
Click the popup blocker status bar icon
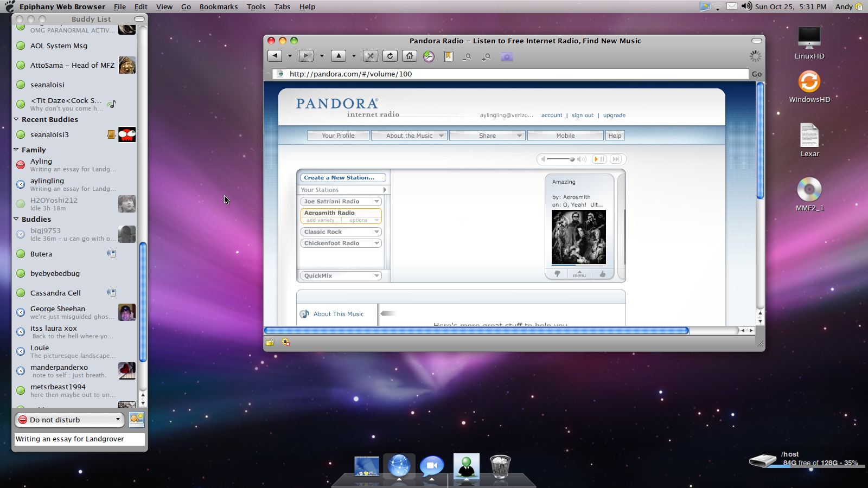pos(286,342)
